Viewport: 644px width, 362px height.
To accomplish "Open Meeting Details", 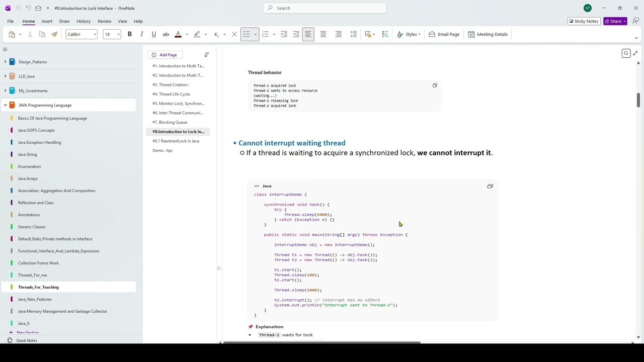I will 488,34.
